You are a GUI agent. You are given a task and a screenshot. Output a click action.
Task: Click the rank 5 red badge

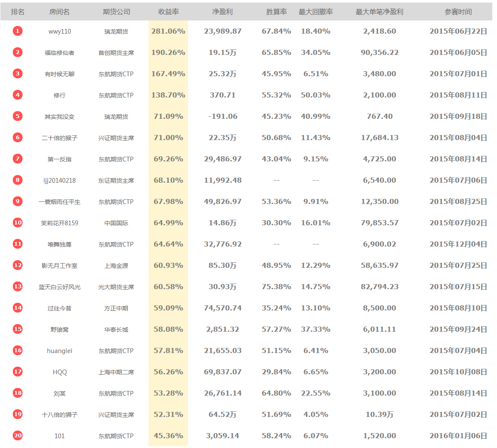click(18, 116)
